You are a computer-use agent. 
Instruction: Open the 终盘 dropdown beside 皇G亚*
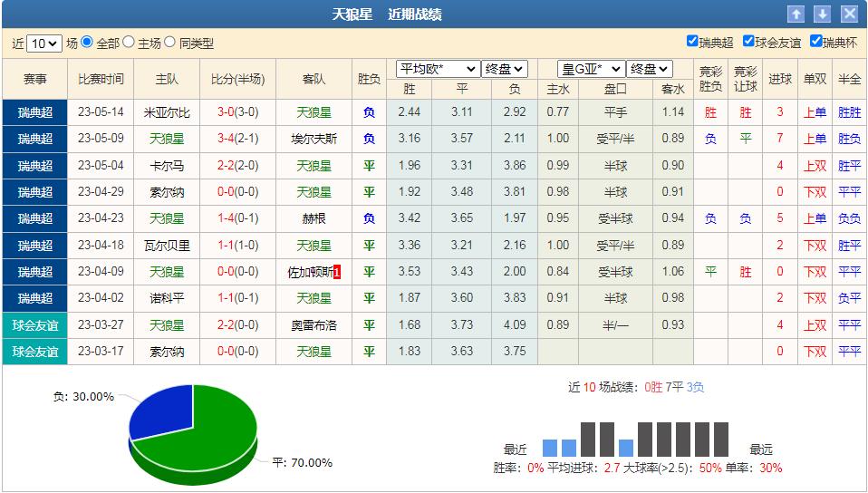pyautogui.click(x=650, y=69)
